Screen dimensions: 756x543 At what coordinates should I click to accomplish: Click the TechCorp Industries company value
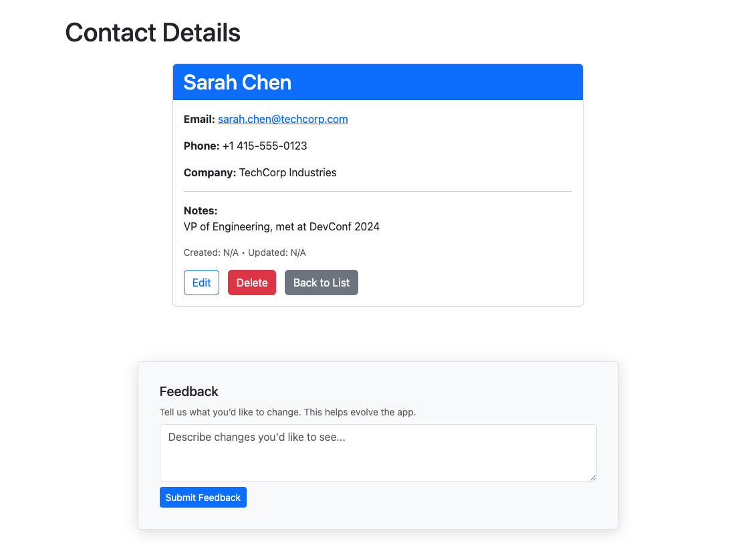coord(288,172)
